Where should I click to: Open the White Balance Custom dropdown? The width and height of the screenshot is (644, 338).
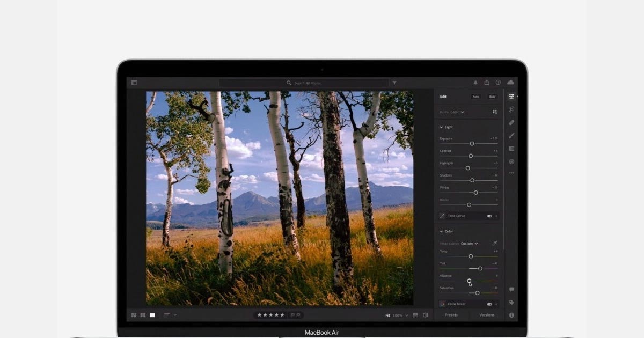[469, 244]
